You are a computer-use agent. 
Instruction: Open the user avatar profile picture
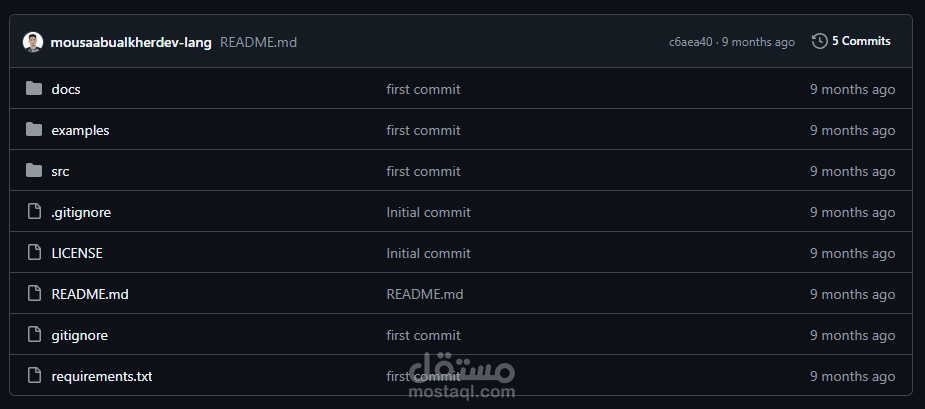[x=33, y=42]
